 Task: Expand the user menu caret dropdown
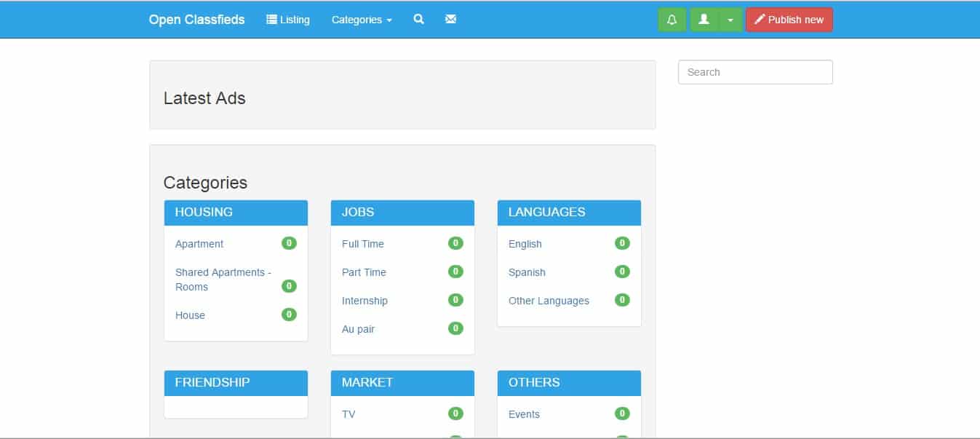point(730,20)
